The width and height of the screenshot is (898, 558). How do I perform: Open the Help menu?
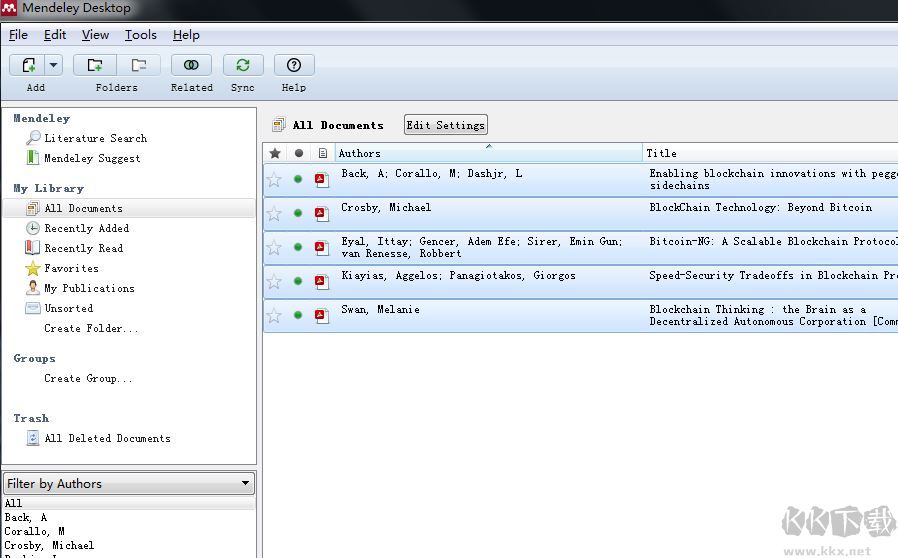tap(186, 35)
